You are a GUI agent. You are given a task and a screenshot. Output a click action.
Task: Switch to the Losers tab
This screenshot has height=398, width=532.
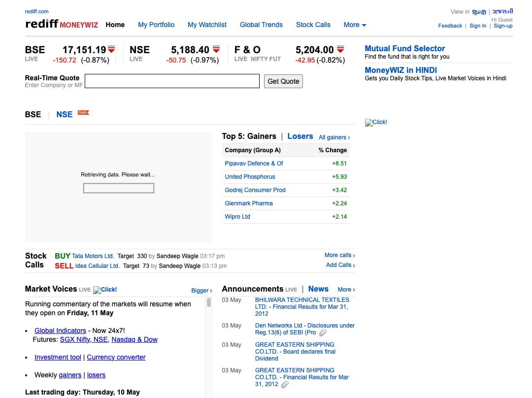[x=300, y=136]
